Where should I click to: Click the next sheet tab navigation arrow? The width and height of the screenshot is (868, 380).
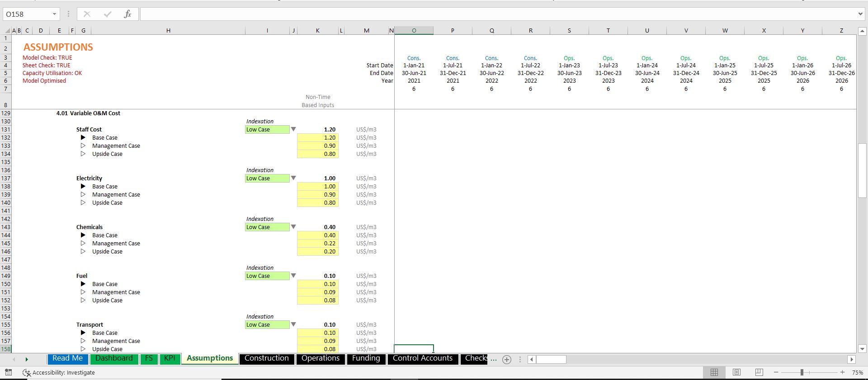pos(27,360)
